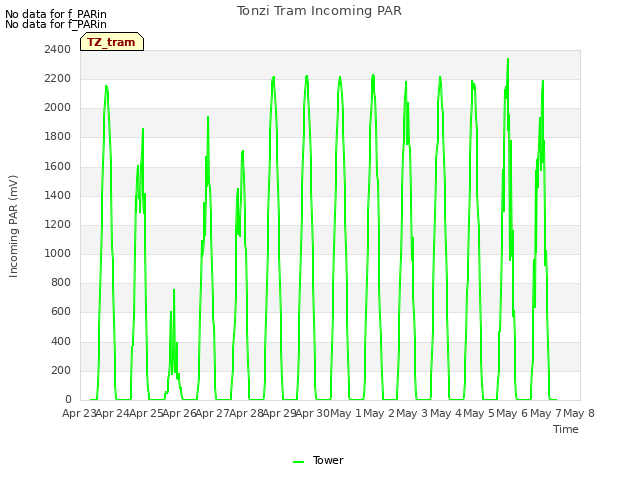Click the May 3 x-axis tick label

pyautogui.click(x=413, y=413)
